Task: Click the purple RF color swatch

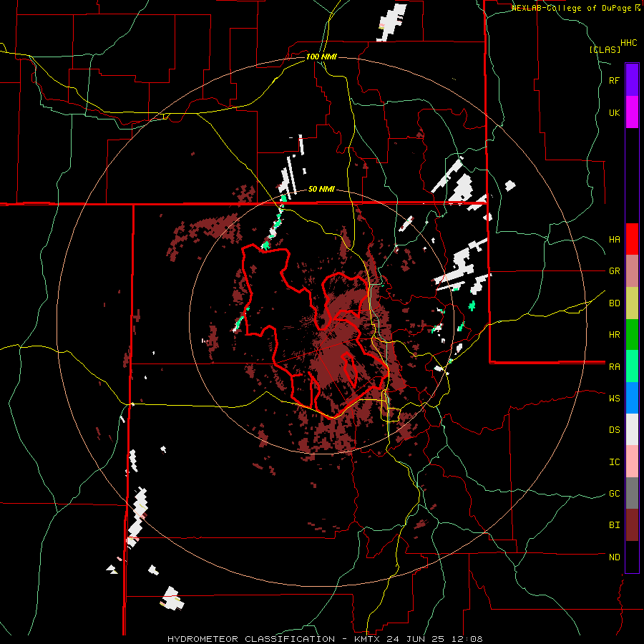Action: tap(632, 80)
